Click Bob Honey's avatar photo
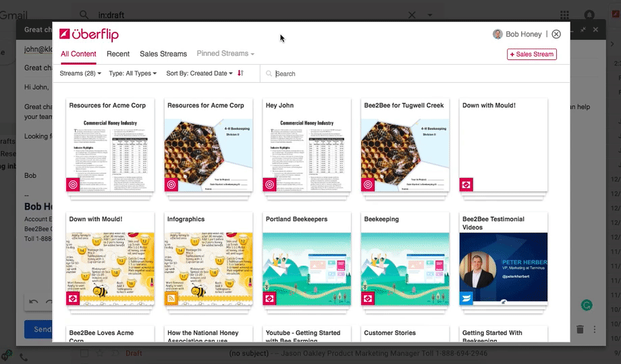This screenshot has width=621, height=364. point(497,34)
